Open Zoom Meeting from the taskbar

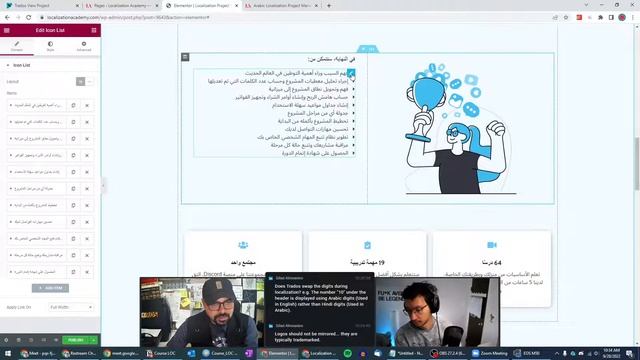click(489, 353)
